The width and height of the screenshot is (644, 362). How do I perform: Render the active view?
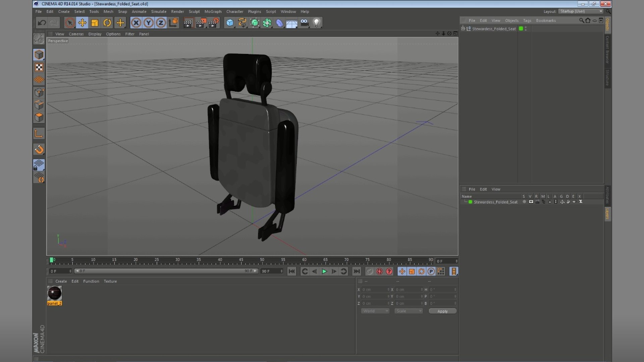click(188, 23)
